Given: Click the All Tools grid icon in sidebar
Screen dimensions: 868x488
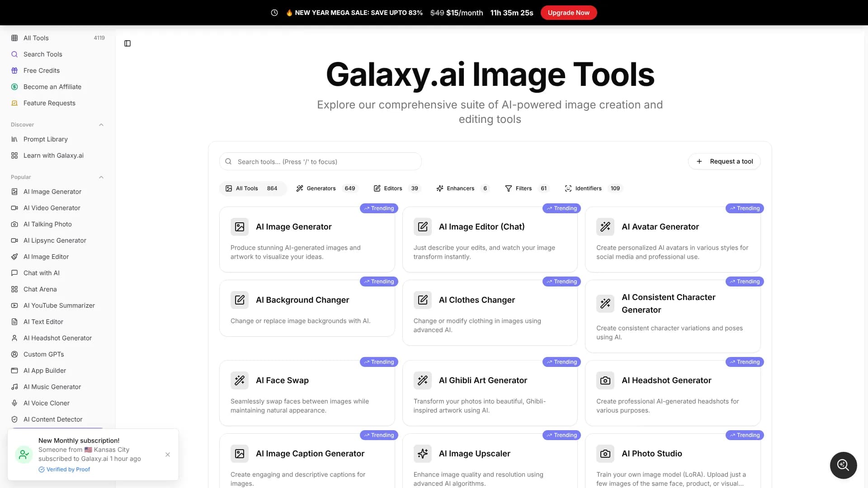Looking at the screenshot, I should pyautogui.click(x=14, y=38).
